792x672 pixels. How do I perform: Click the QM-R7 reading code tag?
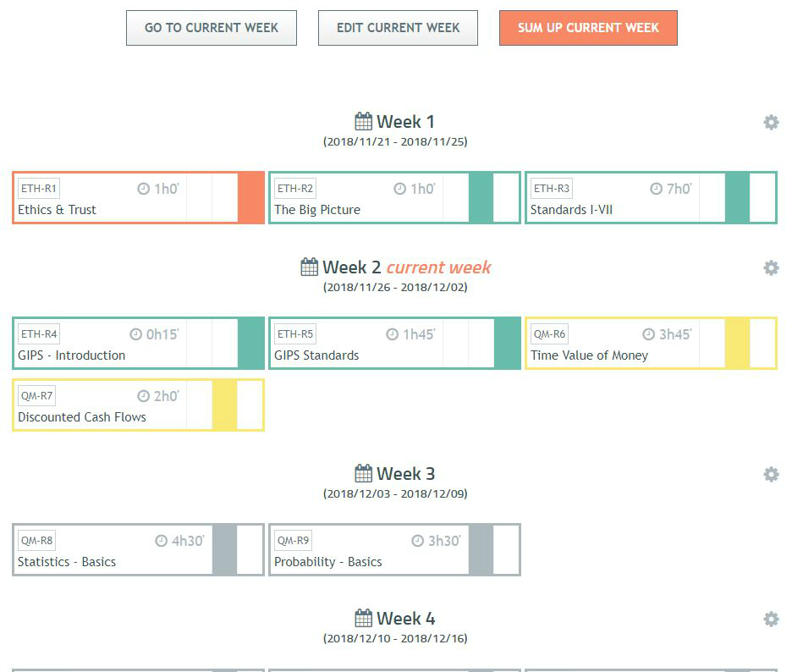pyautogui.click(x=37, y=396)
